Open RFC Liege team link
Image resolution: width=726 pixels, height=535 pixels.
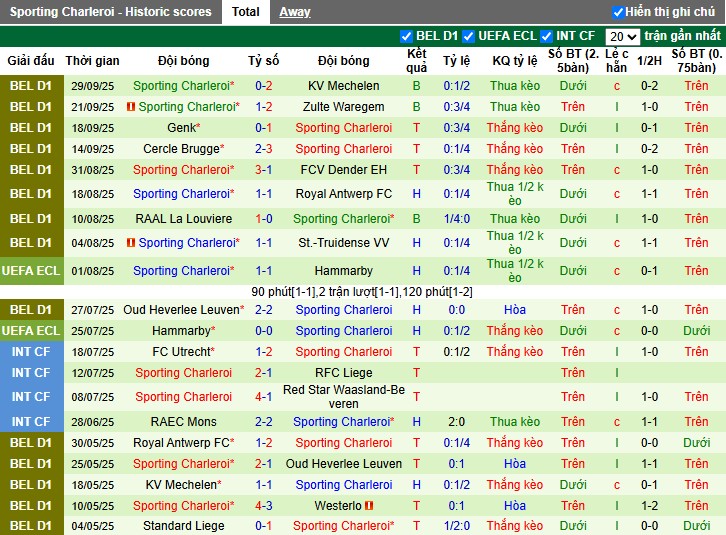point(344,372)
